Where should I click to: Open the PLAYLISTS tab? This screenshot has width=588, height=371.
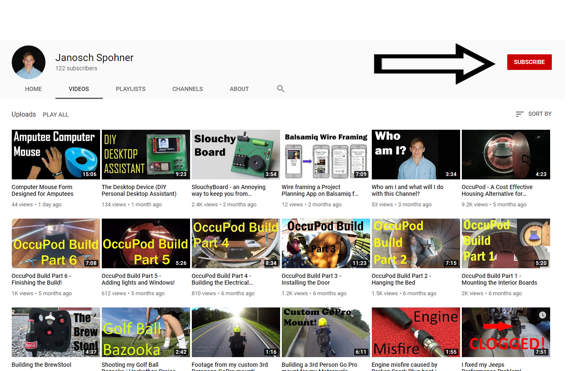click(130, 89)
